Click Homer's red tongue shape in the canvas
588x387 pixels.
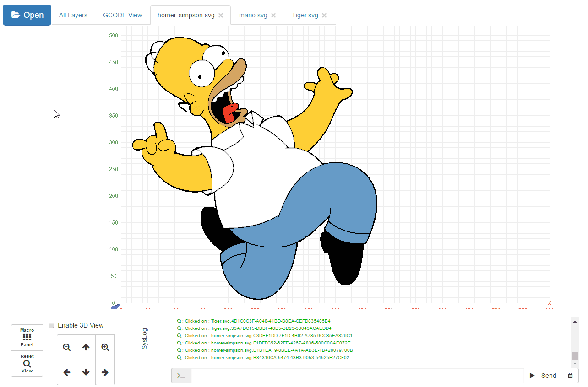tap(230, 113)
